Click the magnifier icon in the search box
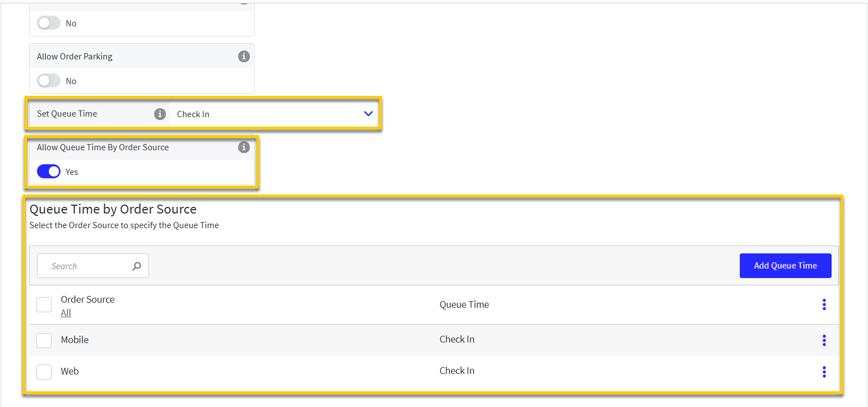The height and width of the screenshot is (407, 868). coord(137,266)
